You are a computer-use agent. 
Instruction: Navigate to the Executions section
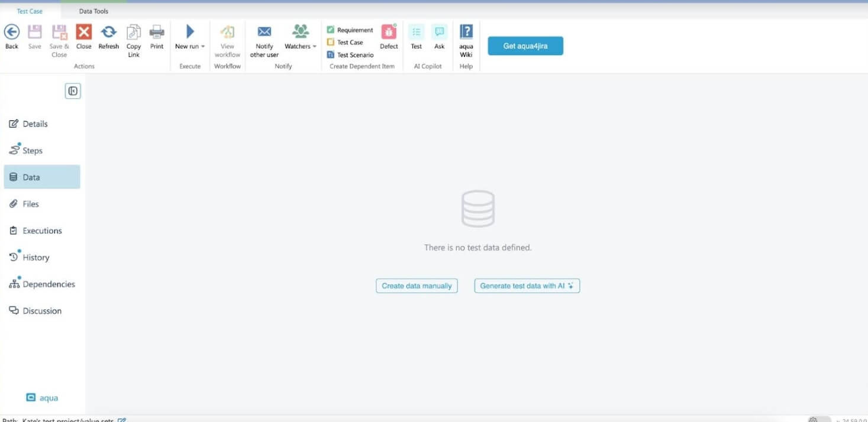[x=42, y=231]
